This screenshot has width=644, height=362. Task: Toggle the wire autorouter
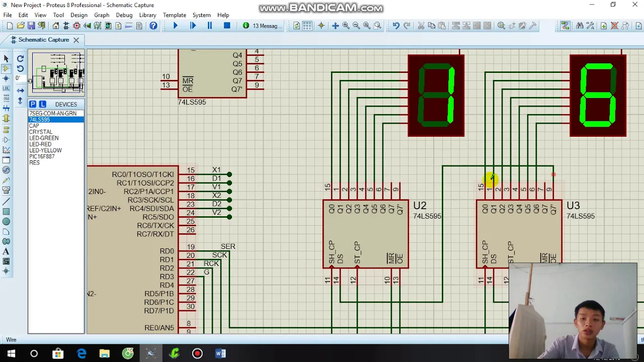(x=566, y=26)
